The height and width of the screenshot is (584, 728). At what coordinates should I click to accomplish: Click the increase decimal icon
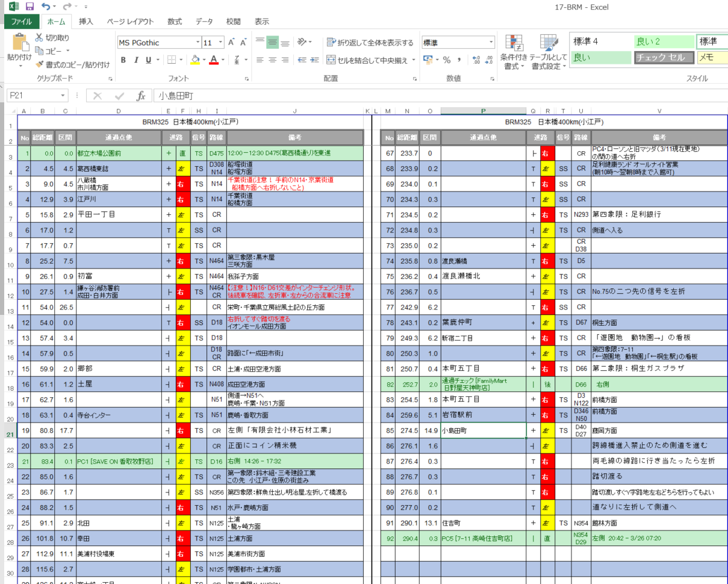(x=476, y=60)
